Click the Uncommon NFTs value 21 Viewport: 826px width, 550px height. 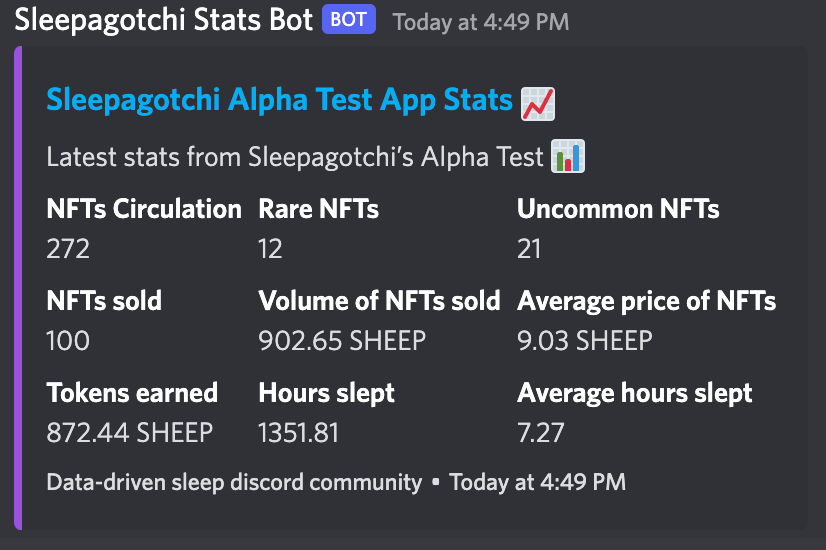529,249
